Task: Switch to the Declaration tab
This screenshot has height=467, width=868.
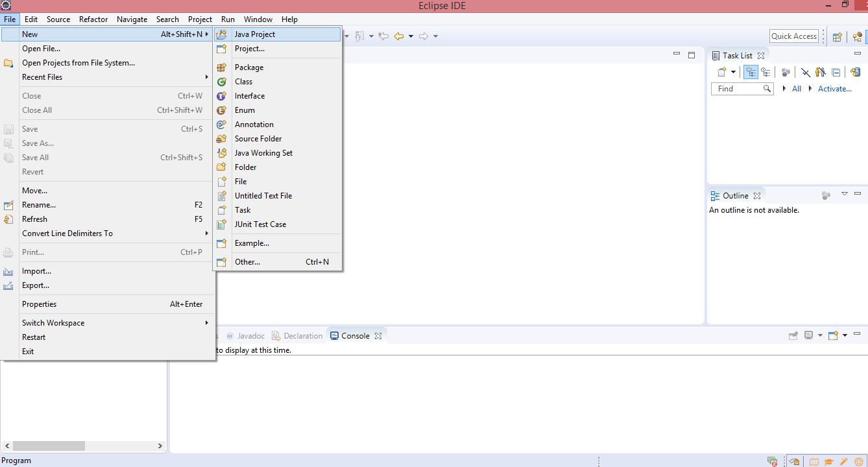Action: coord(297,336)
